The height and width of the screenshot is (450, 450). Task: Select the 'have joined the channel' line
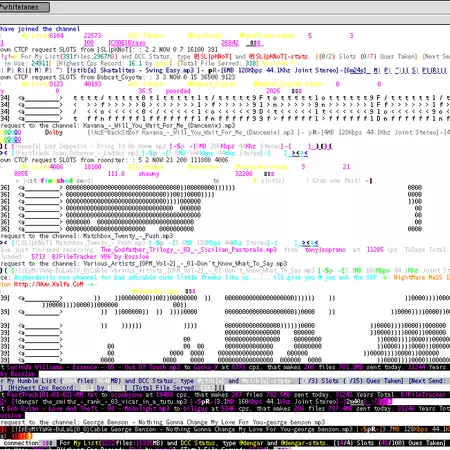[x=40, y=29]
